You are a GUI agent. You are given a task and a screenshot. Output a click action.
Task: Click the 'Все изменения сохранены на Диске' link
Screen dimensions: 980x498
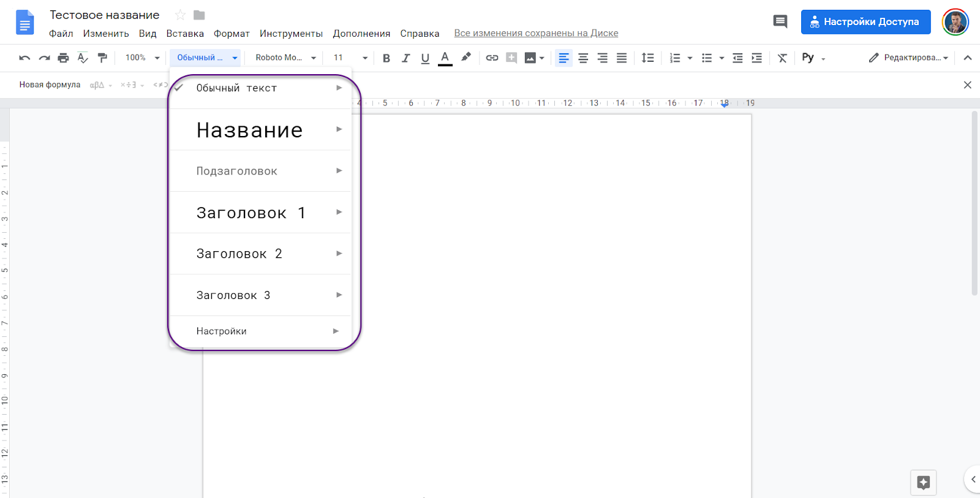click(536, 33)
